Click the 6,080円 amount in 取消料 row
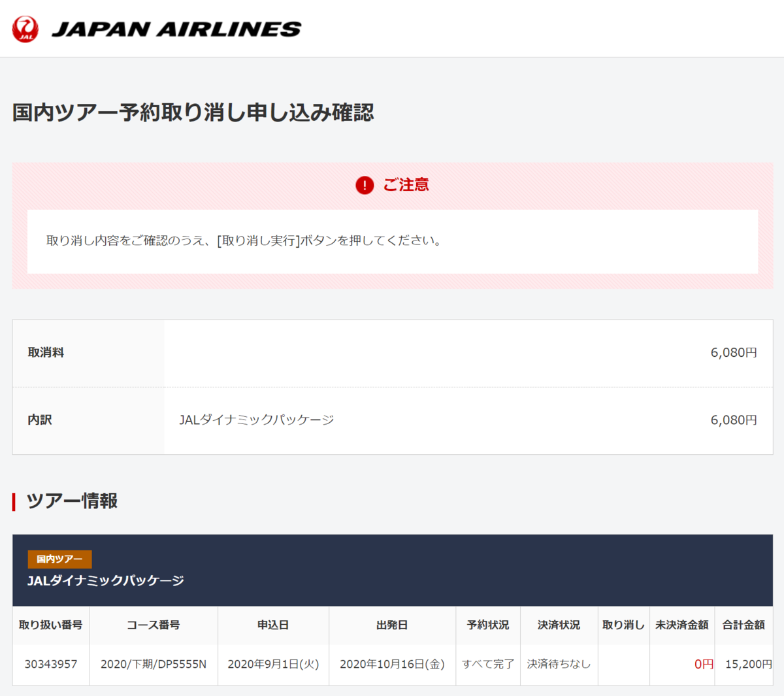784x696 pixels. click(734, 352)
